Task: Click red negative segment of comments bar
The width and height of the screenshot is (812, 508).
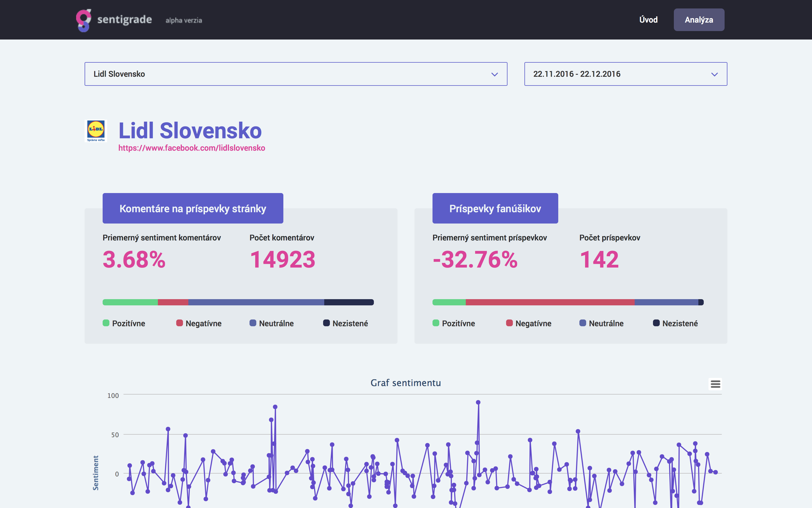Action: pos(173,302)
